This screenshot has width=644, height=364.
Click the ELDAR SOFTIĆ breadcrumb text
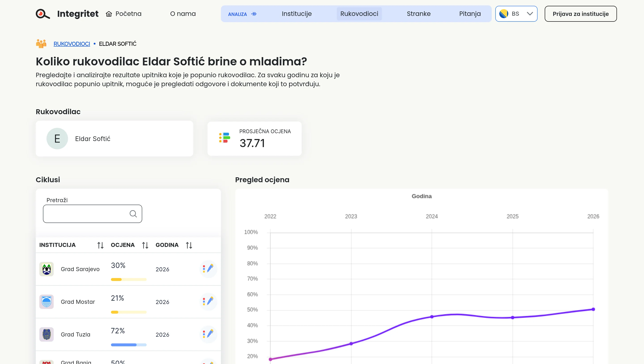(x=118, y=44)
